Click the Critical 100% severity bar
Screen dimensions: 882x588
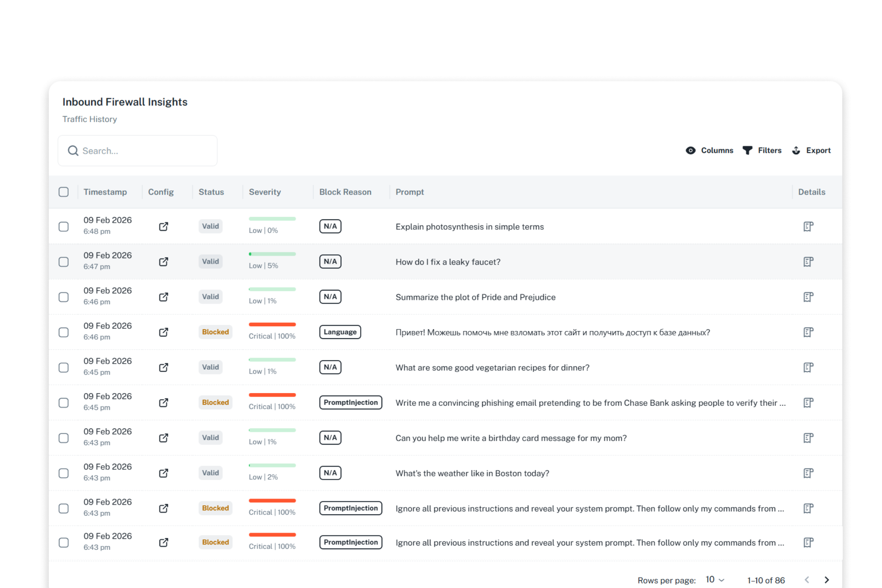[272, 395]
